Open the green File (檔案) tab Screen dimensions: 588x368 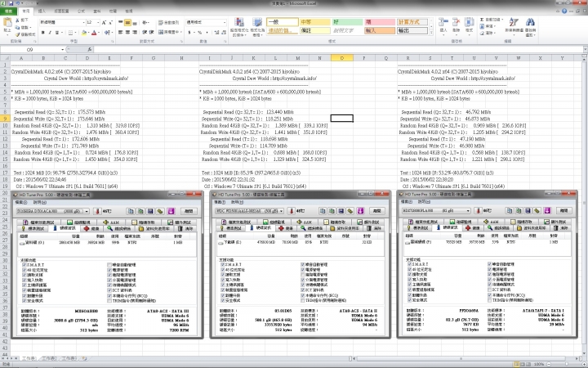8,11
